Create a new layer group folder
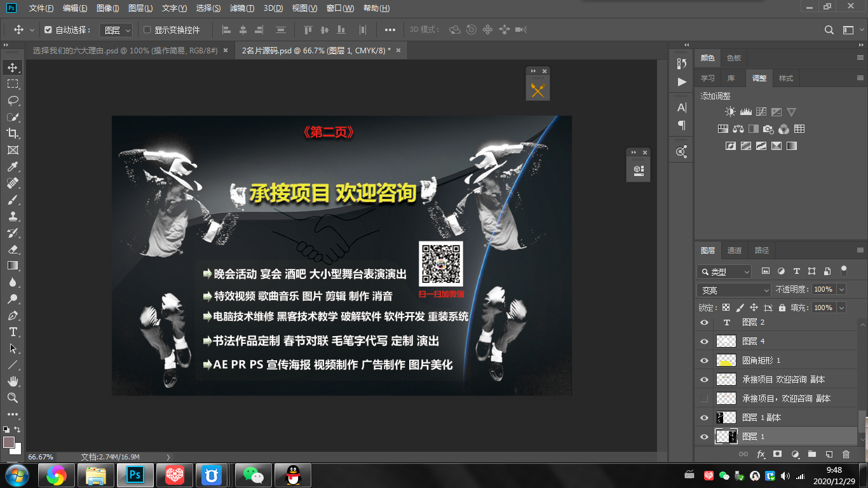This screenshot has width=868, height=488. pos(811,454)
